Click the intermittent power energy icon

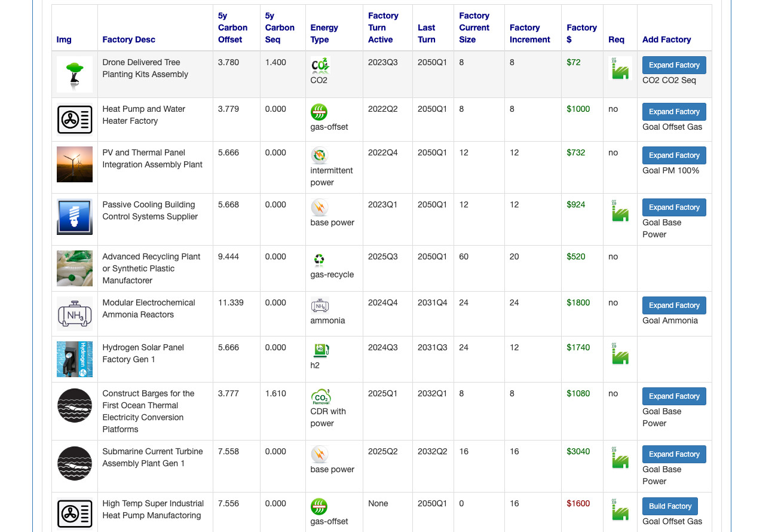319,155
